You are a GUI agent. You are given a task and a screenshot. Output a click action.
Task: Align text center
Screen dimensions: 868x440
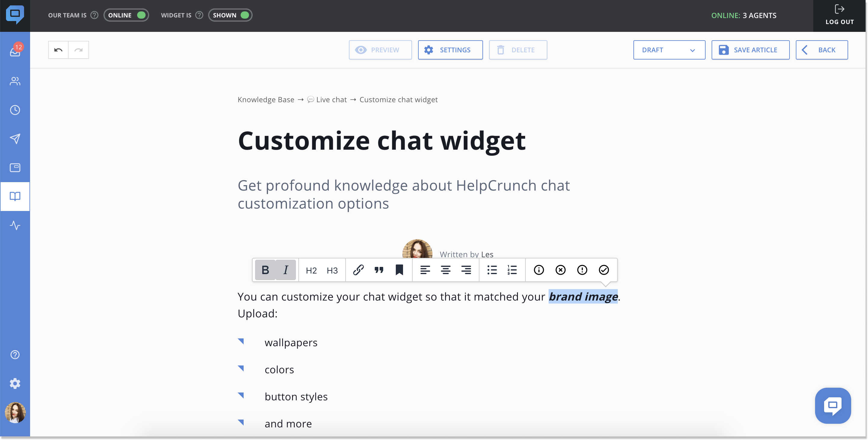(x=446, y=270)
